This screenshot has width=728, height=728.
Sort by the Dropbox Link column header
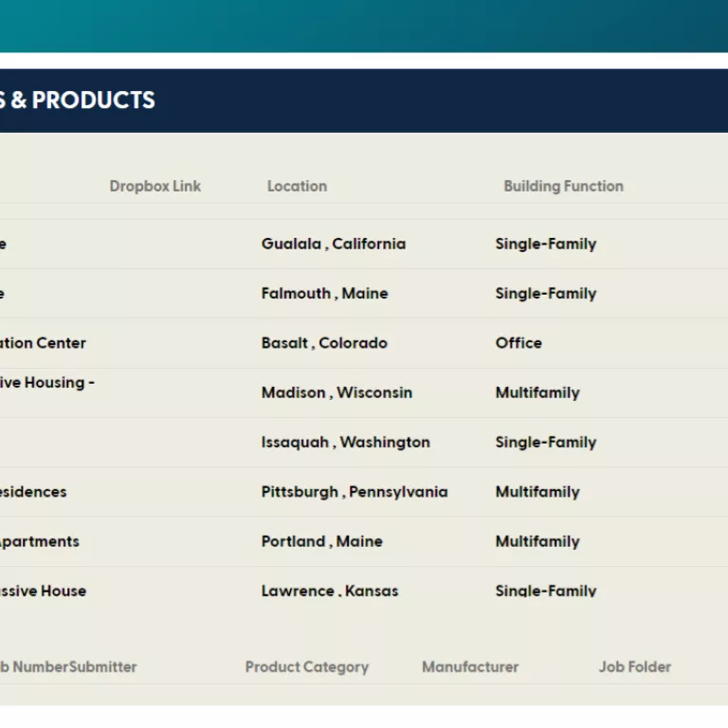click(x=155, y=186)
